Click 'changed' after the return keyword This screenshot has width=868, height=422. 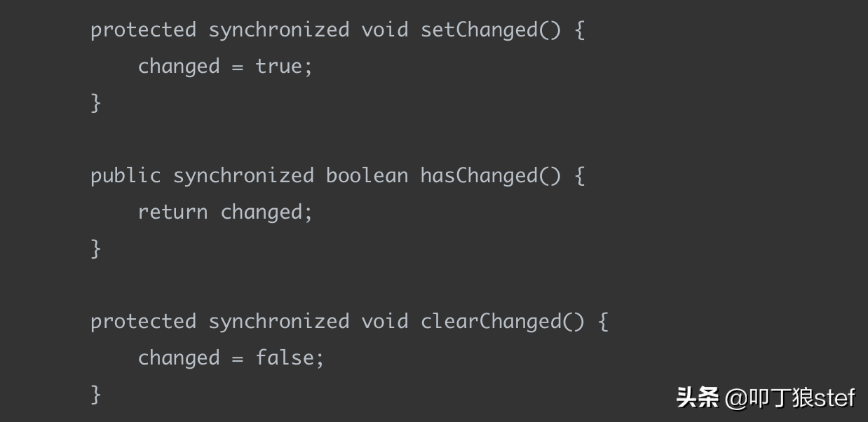point(262,213)
